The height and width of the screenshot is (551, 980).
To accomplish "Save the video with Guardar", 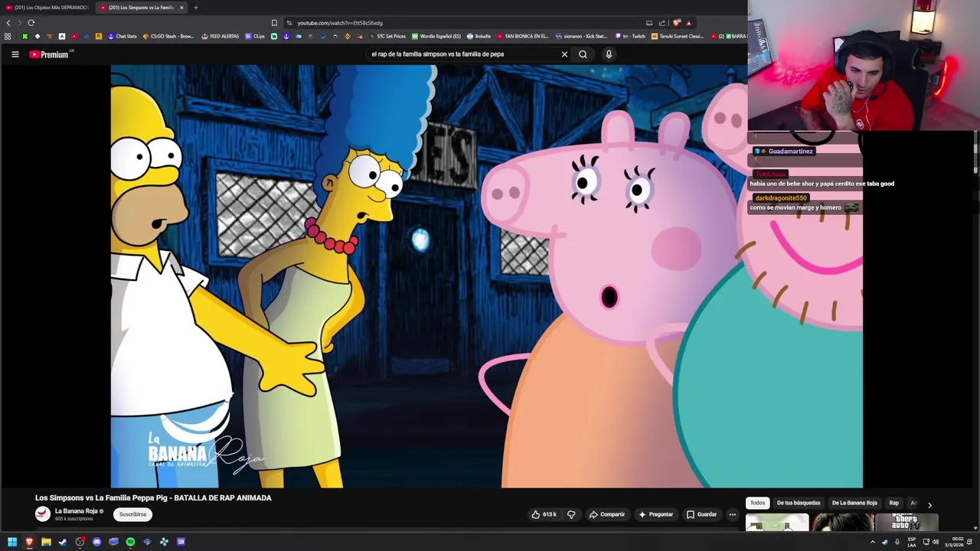I will coord(701,514).
